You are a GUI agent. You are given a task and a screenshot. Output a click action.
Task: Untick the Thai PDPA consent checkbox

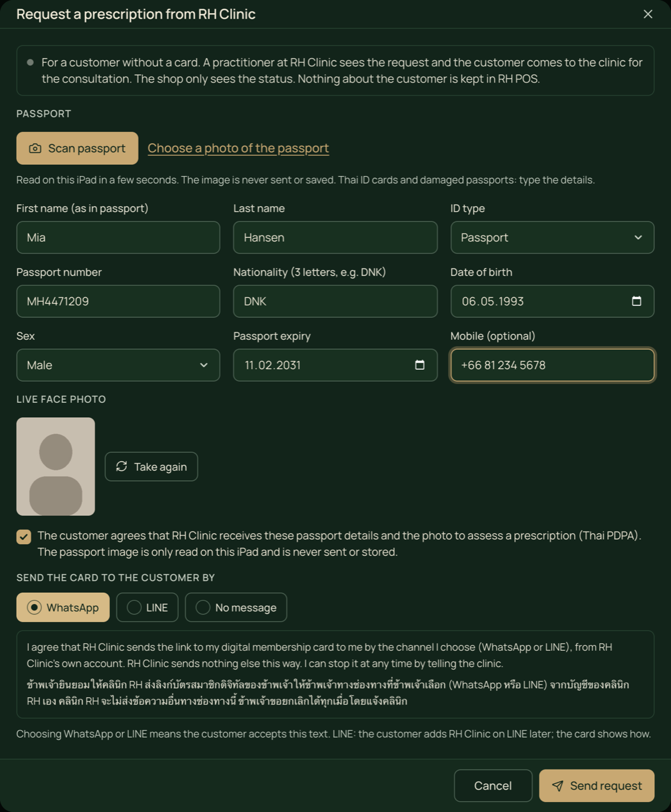24,537
